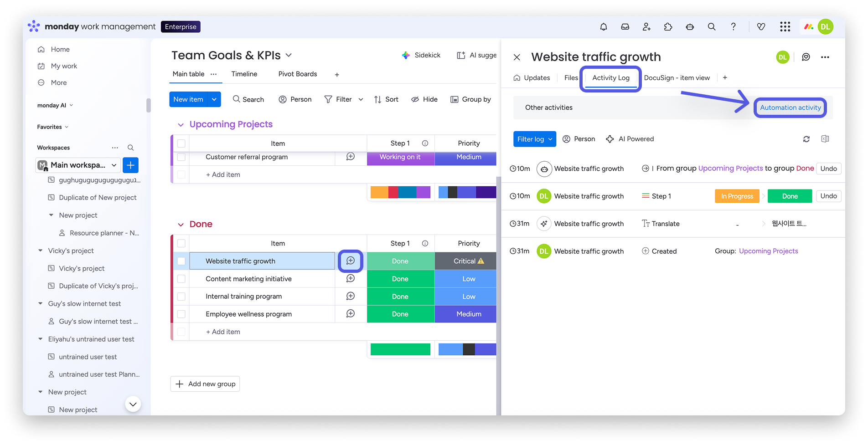Viewport: 868px width, 445px height.
Task: Click + Add item in Done group
Action: click(x=223, y=332)
